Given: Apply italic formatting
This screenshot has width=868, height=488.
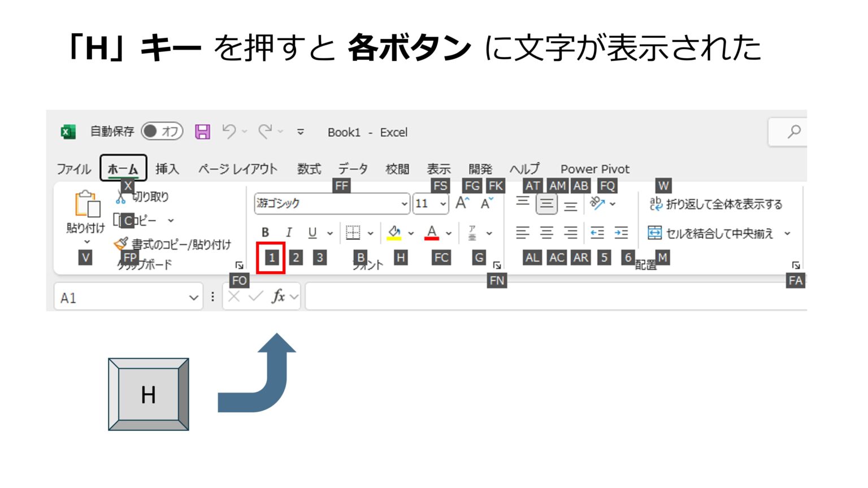Looking at the screenshot, I should point(289,232).
